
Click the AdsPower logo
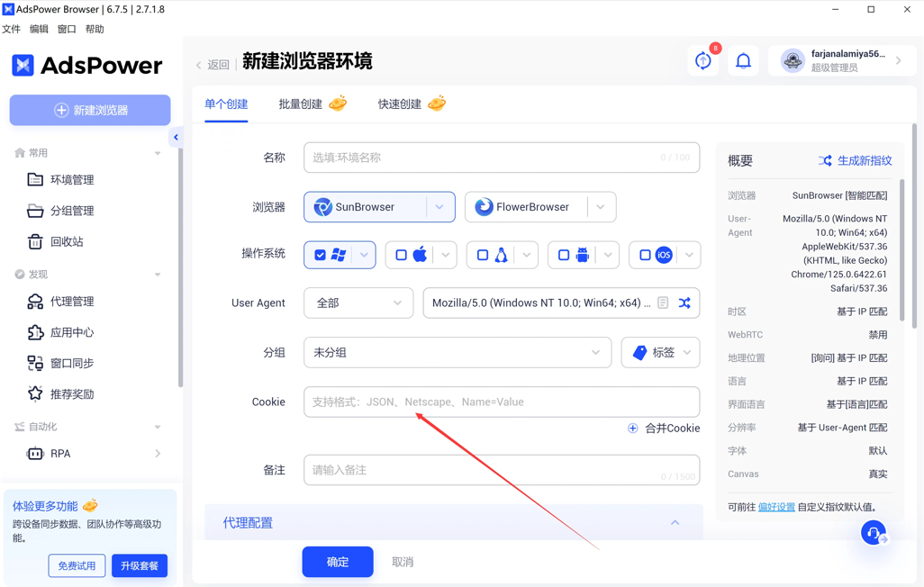click(x=87, y=66)
